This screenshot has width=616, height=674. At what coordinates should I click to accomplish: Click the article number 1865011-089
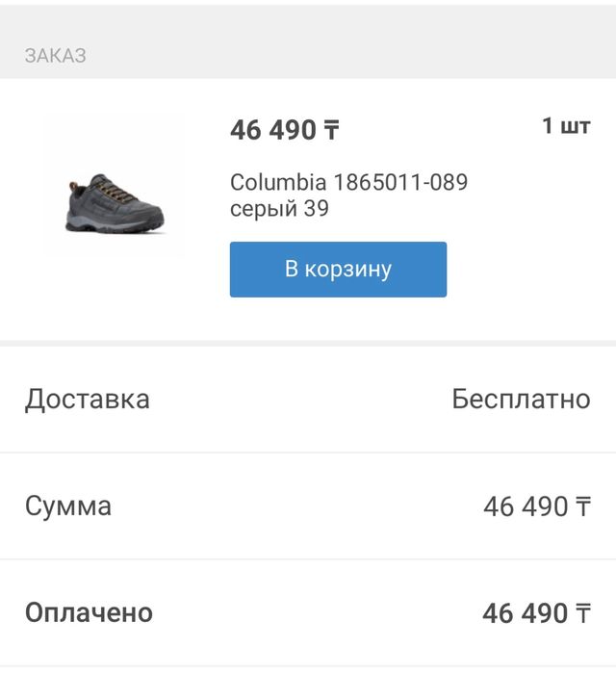pos(400,182)
